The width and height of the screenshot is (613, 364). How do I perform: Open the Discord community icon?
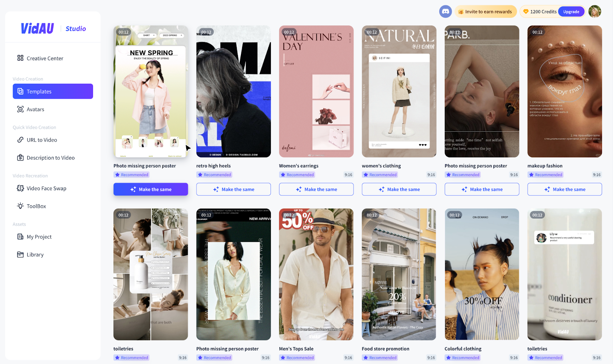[446, 11]
